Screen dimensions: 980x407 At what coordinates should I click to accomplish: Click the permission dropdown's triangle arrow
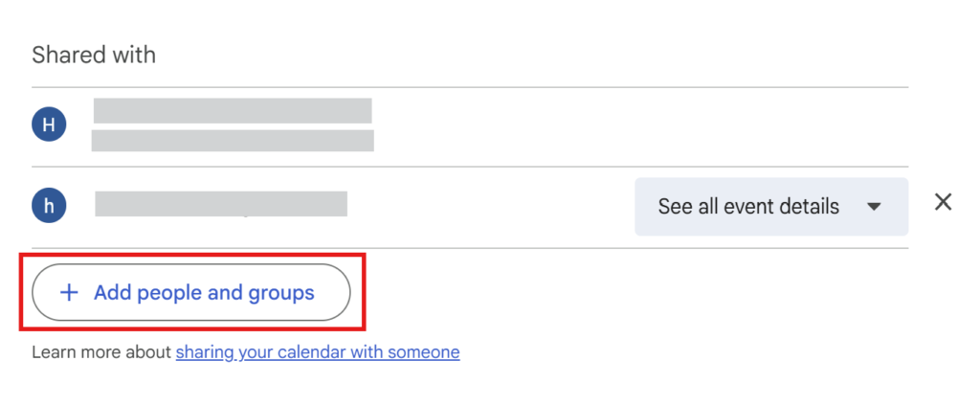click(x=874, y=206)
